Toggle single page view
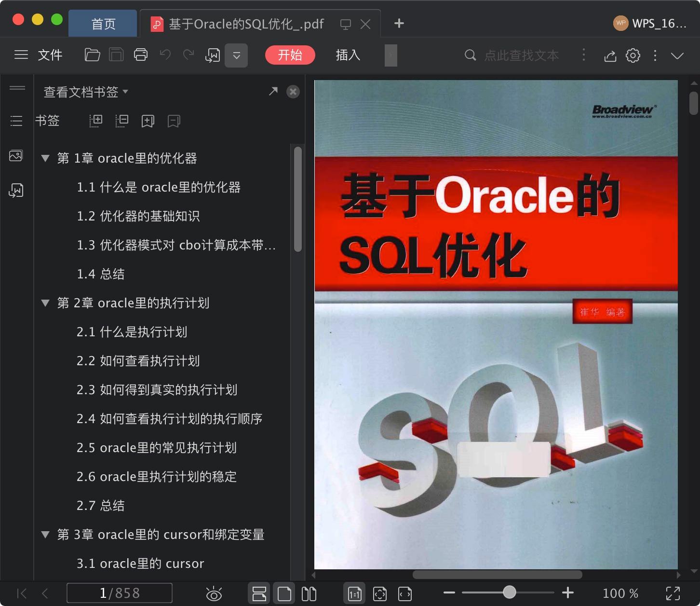Screen dimensions: 700x606 284,593
